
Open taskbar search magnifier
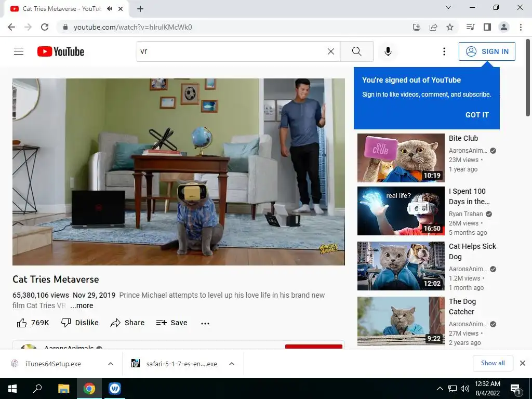[37, 389]
